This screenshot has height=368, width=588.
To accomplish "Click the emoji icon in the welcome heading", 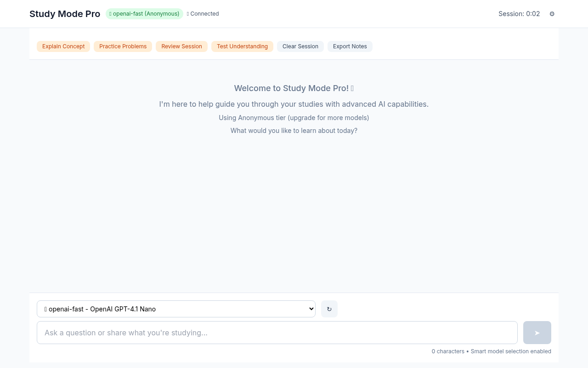I will click(x=352, y=88).
